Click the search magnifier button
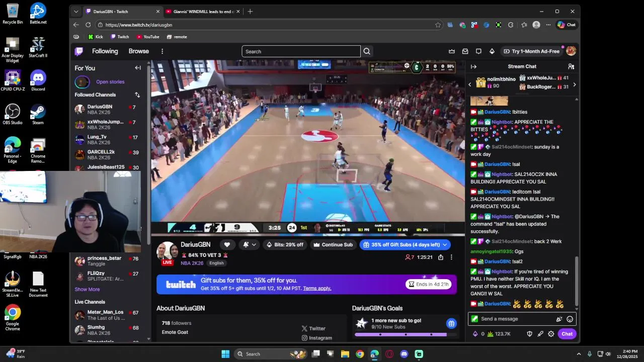 coord(367,51)
